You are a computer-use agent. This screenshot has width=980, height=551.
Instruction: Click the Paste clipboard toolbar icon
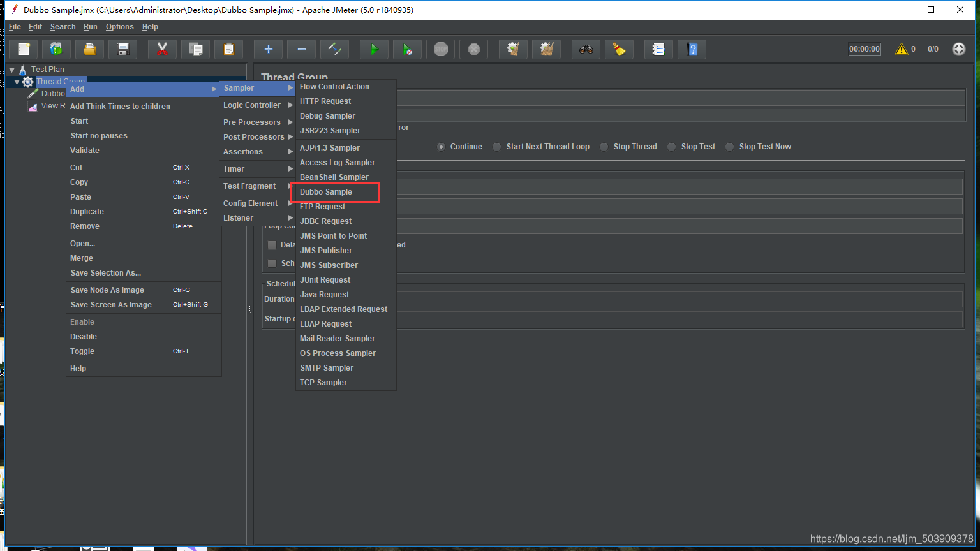tap(229, 49)
